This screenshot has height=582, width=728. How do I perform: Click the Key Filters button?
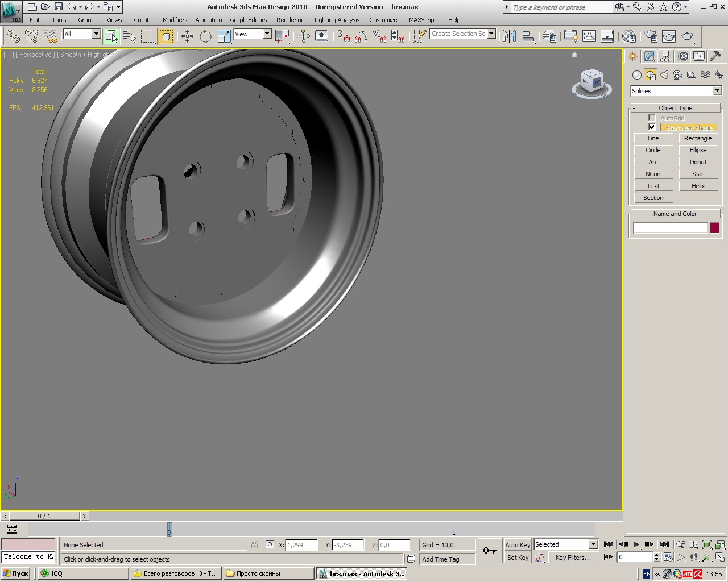(573, 558)
